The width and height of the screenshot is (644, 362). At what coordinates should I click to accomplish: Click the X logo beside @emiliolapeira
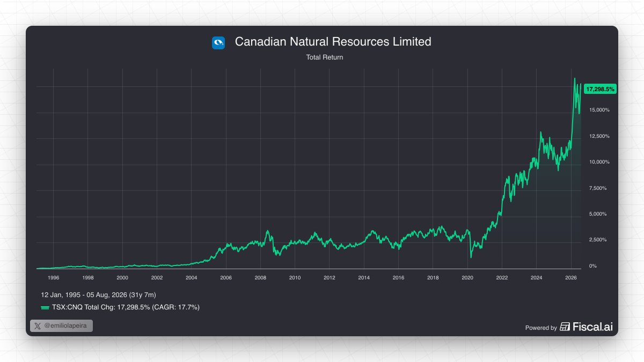(x=37, y=326)
